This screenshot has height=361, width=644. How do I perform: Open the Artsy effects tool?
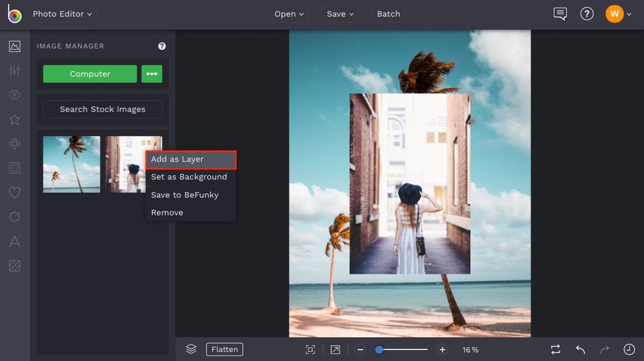14,144
